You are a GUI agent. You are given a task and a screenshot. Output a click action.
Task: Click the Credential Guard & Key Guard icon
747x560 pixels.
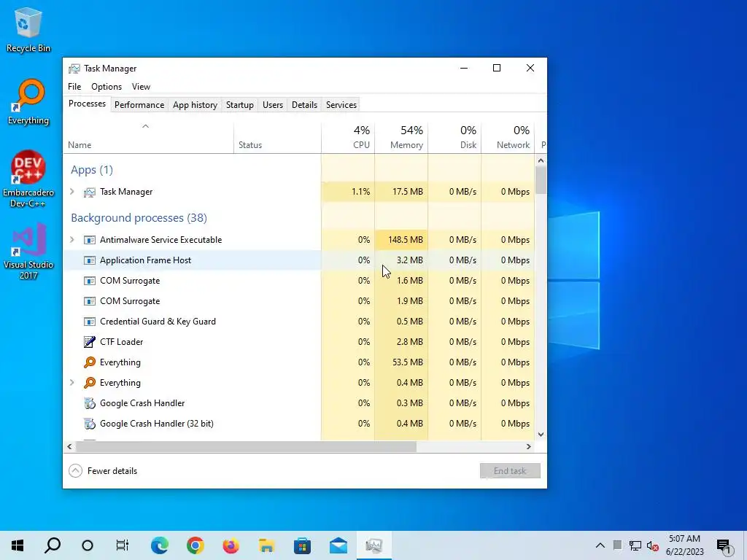coord(90,322)
